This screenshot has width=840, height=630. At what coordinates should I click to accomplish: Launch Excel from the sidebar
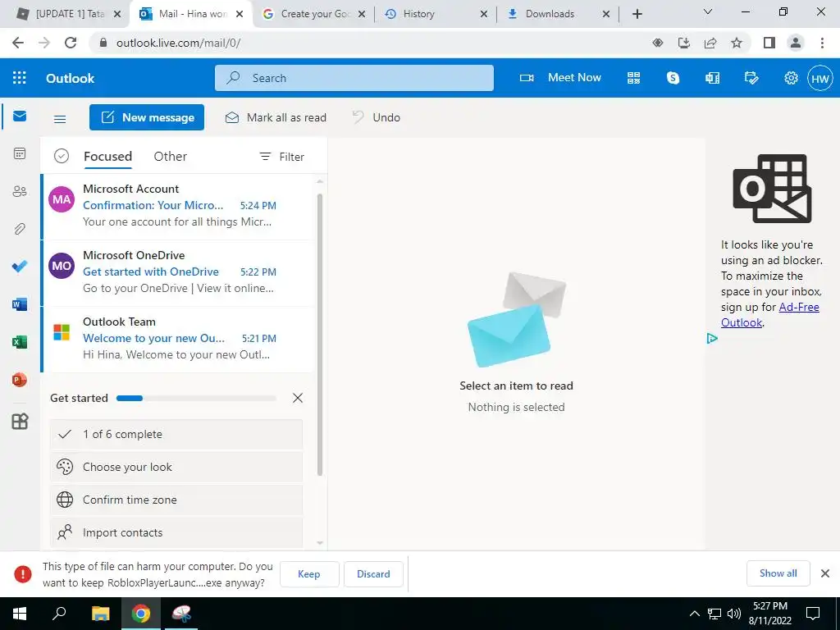pos(20,342)
